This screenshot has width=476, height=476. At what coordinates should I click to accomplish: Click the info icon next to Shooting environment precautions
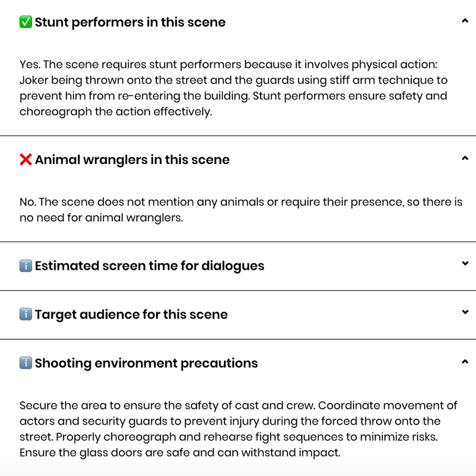tap(25, 363)
